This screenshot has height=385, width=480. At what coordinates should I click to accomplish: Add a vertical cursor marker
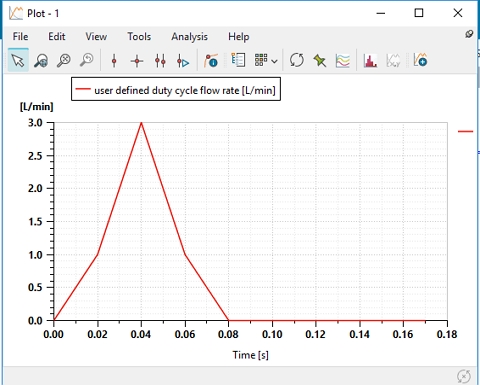114,61
